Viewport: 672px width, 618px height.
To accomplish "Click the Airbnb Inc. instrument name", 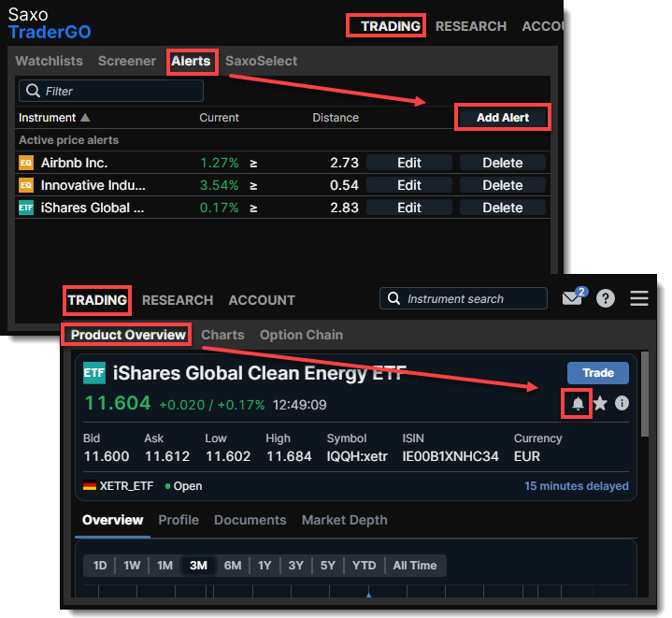I will [x=74, y=163].
